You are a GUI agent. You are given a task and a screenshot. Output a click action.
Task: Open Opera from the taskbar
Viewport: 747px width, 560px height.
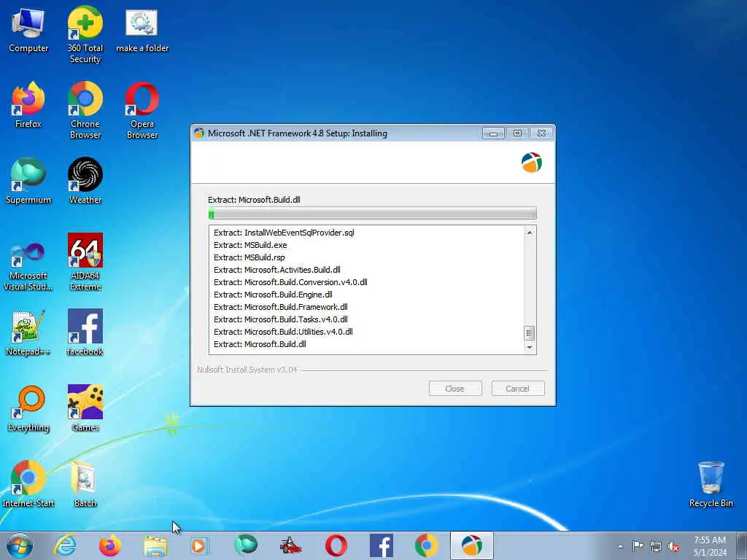tap(336, 545)
